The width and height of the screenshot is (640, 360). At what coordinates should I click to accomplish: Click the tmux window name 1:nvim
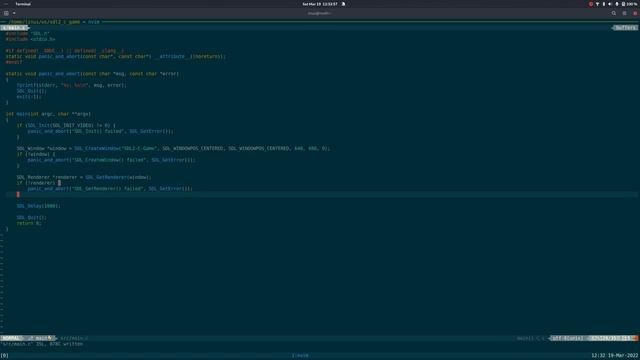[300, 355]
